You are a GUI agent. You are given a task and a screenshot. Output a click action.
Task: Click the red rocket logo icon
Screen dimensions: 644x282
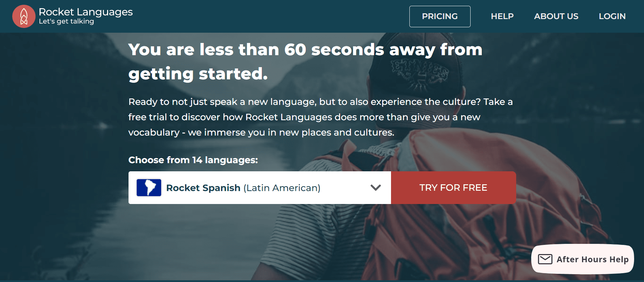pyautogui.click(x=24, y=16)
